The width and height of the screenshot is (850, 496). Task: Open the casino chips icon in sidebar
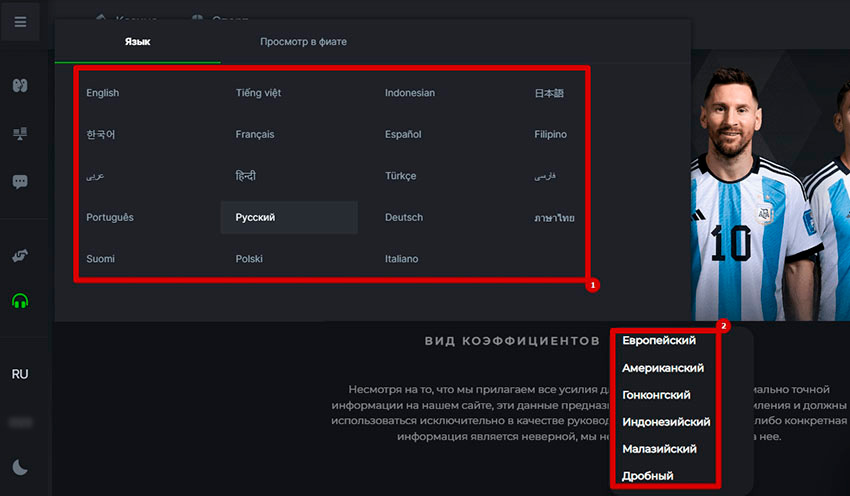tap(20, 85)
